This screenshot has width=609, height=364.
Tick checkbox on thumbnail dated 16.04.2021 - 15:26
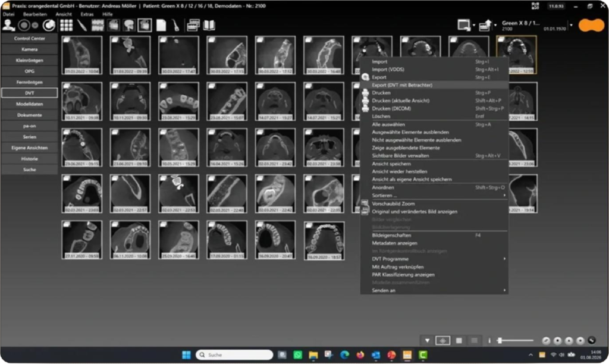pyautogui.click(x=212, y=132)
